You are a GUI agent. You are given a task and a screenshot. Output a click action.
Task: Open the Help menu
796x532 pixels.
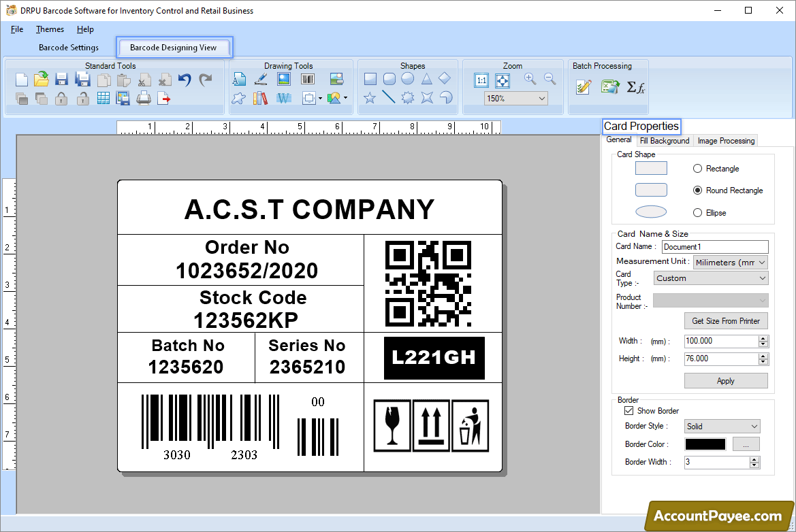pos(85,29)
